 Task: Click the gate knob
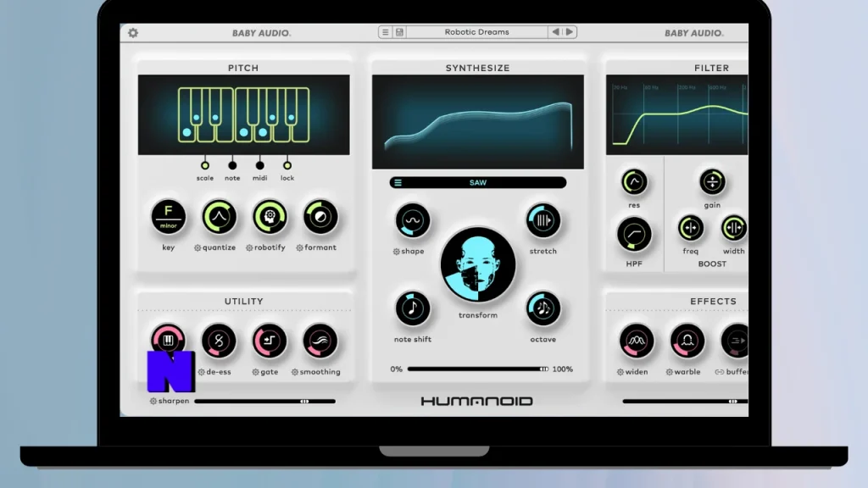pyautogui.click(x=270, y=341)
